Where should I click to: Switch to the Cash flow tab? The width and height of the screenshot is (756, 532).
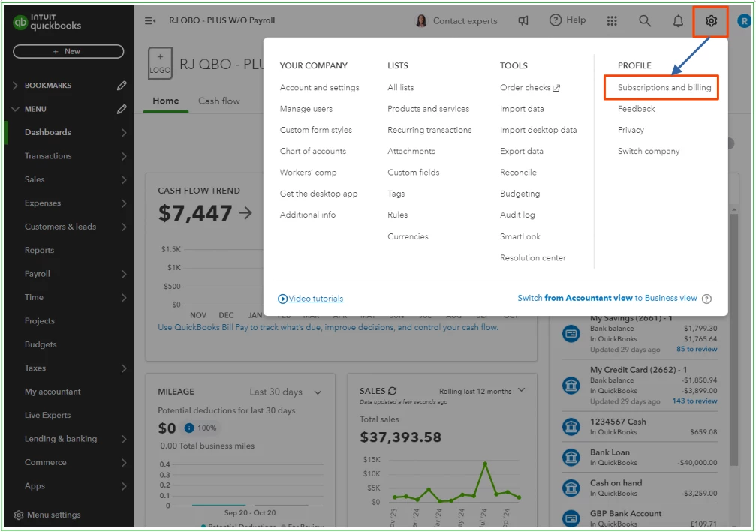pos(219,101)
